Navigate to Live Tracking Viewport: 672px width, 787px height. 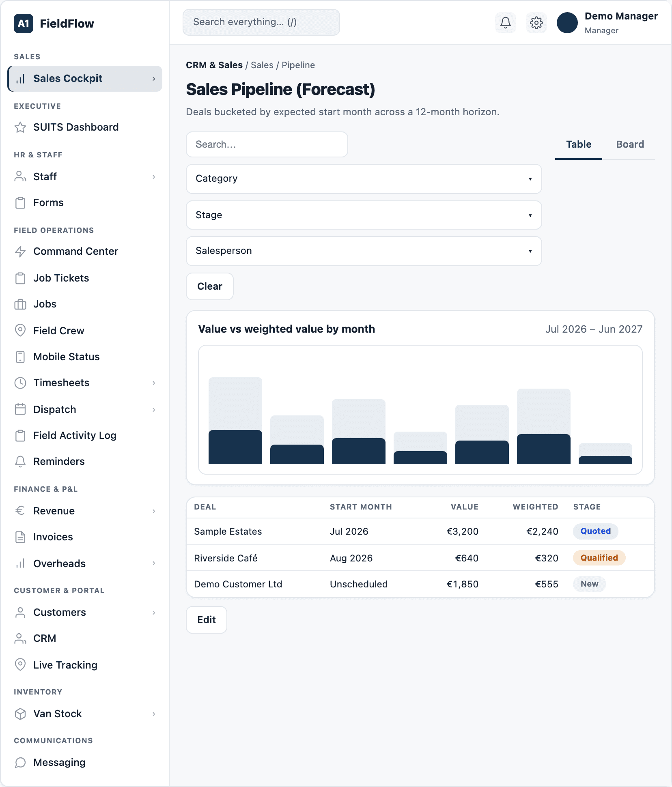pos(84,665)
